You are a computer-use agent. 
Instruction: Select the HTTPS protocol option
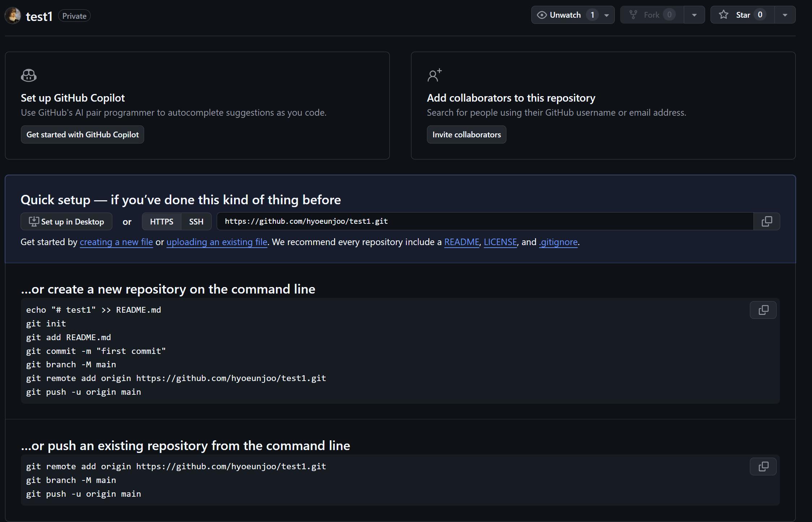point(161,222)
